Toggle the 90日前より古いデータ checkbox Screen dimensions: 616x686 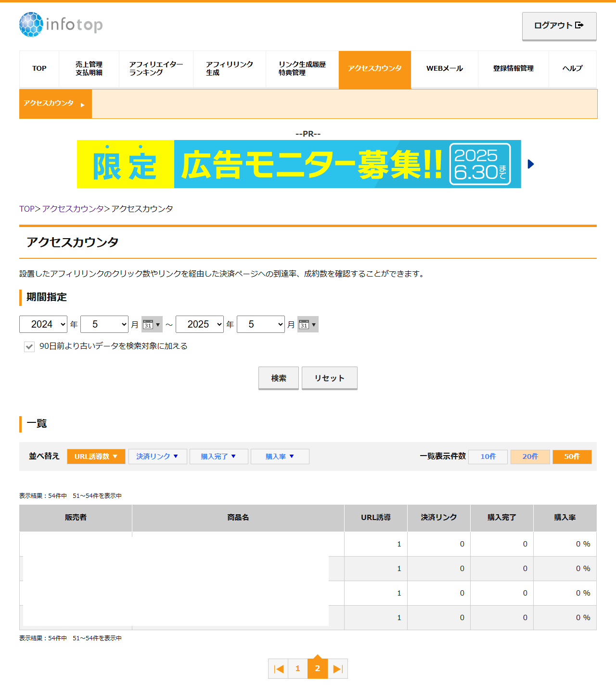tap(29, 347)
